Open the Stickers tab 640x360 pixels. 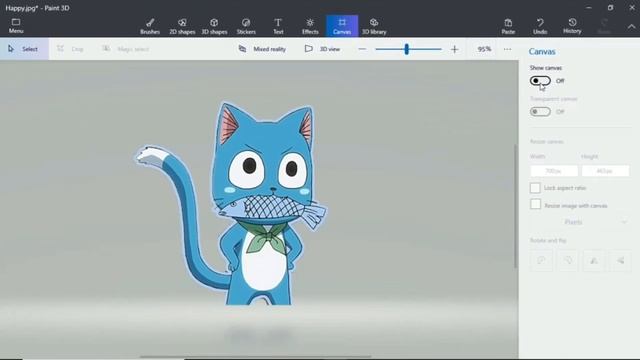coord(246,26)
